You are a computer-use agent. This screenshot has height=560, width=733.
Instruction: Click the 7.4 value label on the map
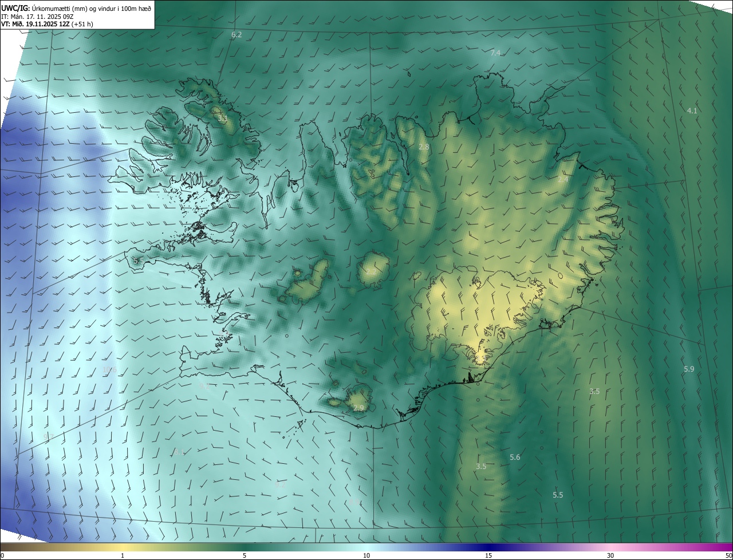(496, 53)
